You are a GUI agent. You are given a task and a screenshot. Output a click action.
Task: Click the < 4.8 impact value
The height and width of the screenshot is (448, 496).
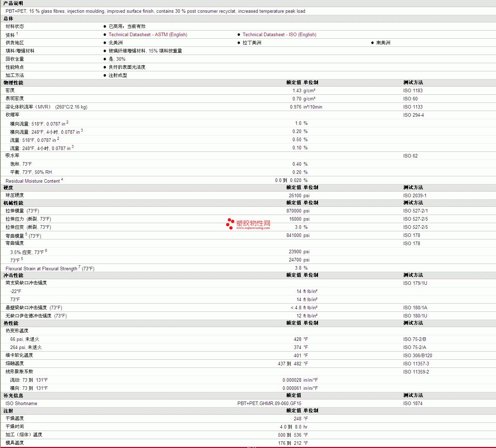(296, 308)
